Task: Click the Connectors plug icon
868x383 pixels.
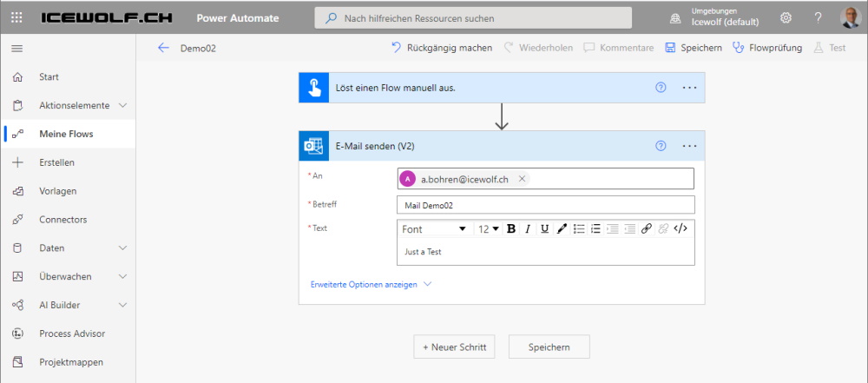Action: coord(17,220)
